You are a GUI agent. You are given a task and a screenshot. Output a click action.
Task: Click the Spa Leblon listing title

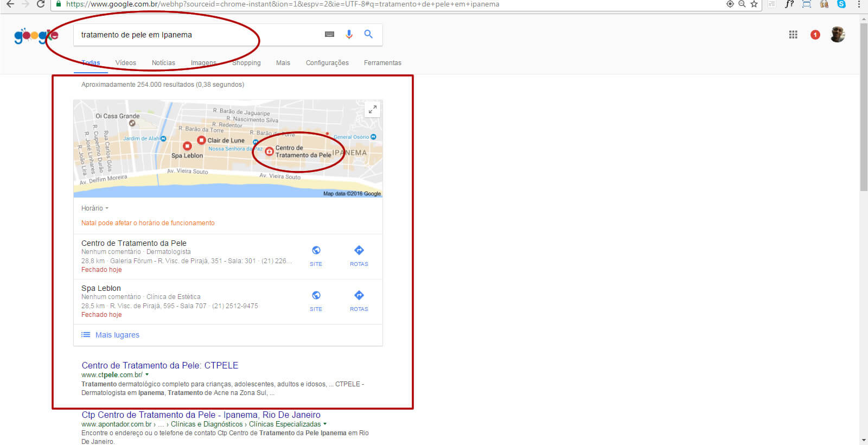pos(101,288)
